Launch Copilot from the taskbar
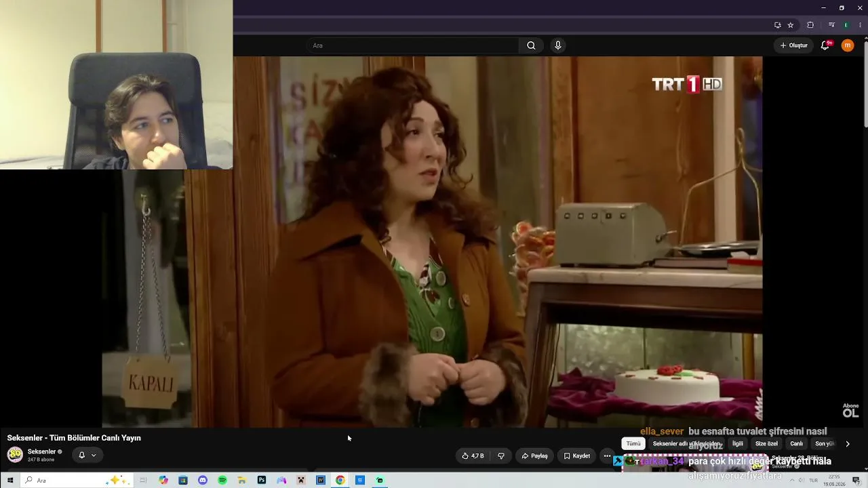Viewport: 868px width, 488px height. (x=163, y=481)
